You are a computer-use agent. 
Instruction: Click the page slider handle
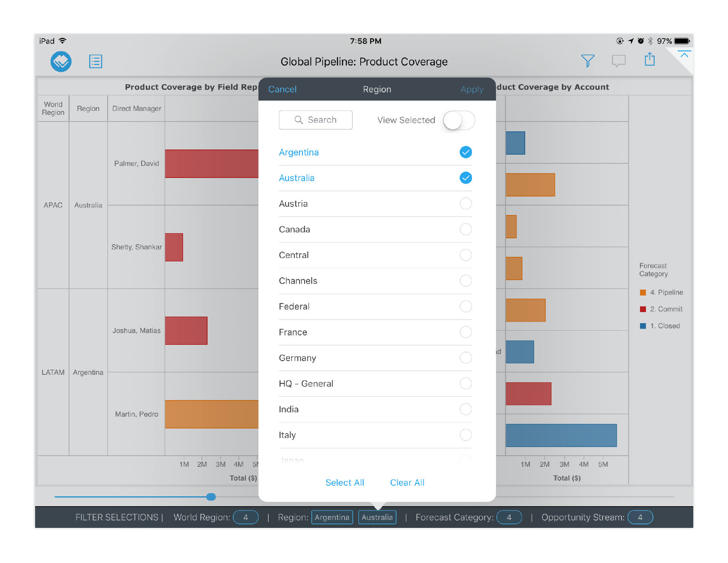pos(211,497)
